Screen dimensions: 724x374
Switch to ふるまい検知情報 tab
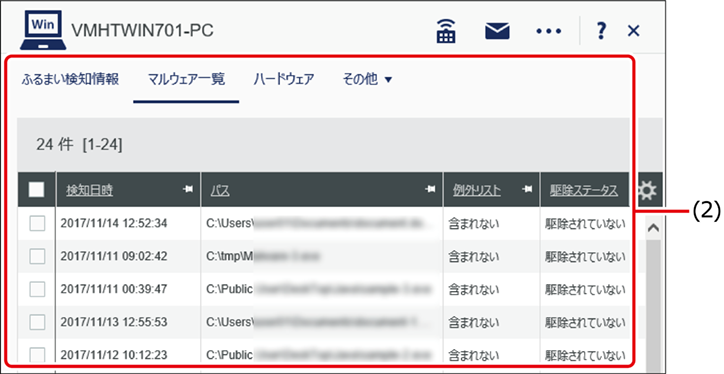pyautogui.click(x=70, y=79)
